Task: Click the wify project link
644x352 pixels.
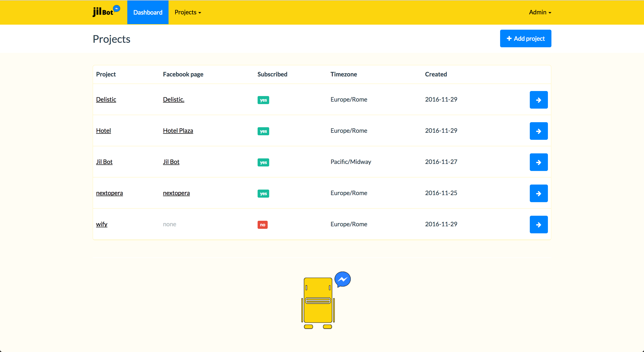Action: click(102, 224)
